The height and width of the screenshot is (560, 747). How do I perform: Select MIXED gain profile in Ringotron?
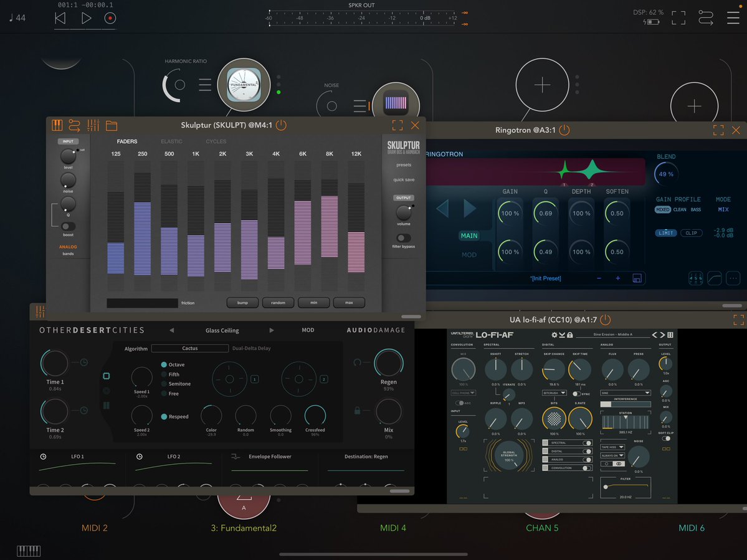coord(663,209)
